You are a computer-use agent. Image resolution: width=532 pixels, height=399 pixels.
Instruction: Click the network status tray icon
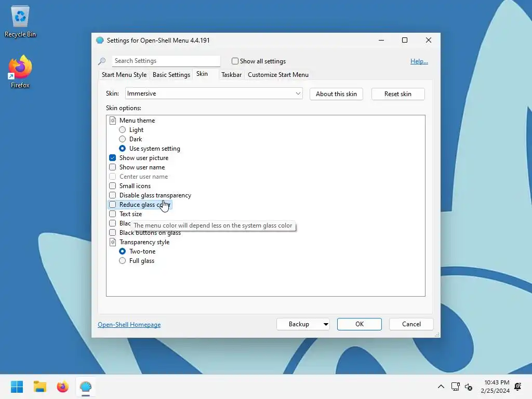455,387
